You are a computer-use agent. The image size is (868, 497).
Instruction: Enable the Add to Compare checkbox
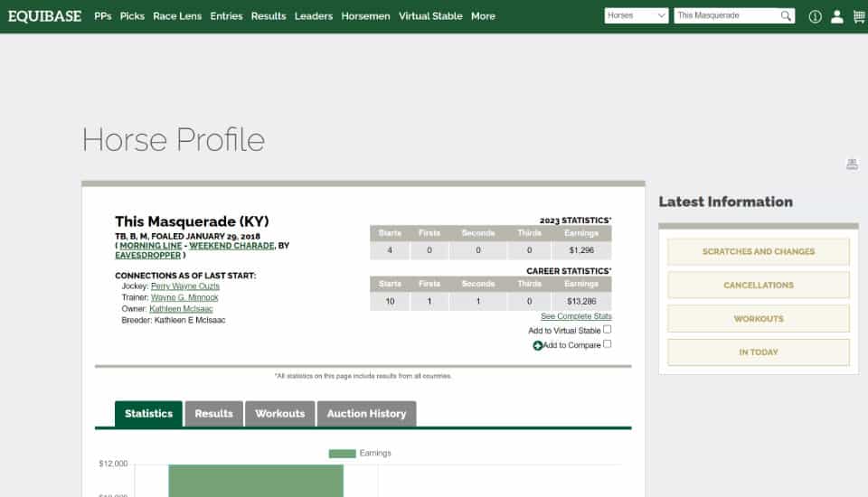pos(607,344)
